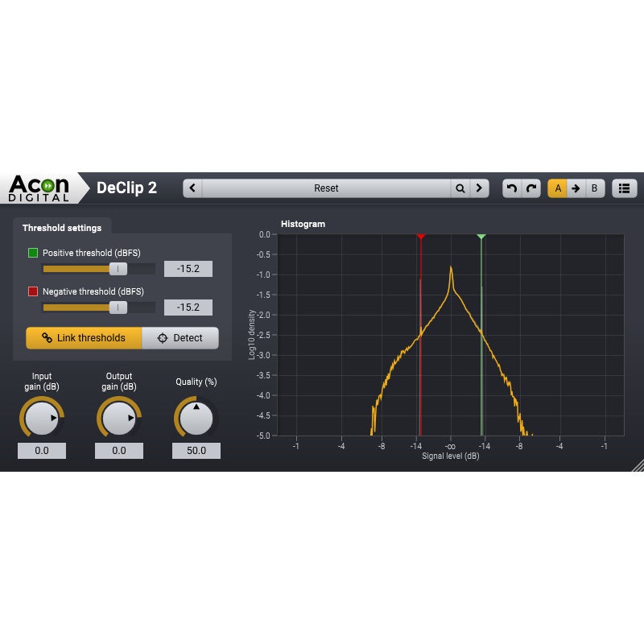Viewport: 644px width, 644px height.
Task: Click the Signal level (dB) axis label
Action: click(451, 456)
